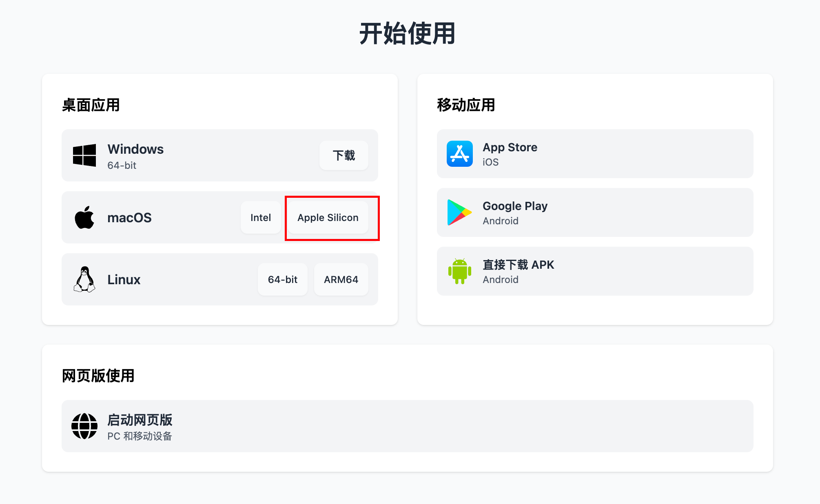Click the 开始使用 page heading
820x504 pixels.
[x=407, y=33]
